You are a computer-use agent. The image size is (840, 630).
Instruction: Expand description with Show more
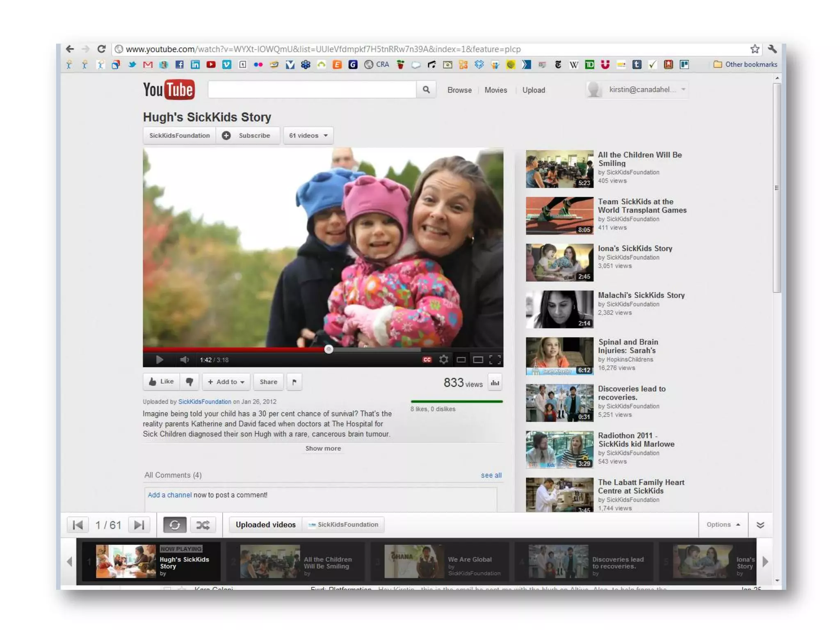pos(323,448)
